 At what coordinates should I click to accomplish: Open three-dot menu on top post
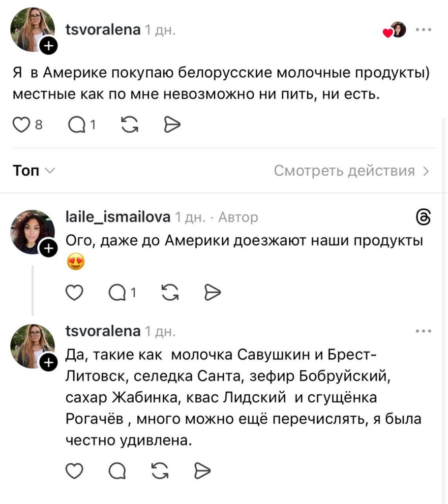coord(423,30)
